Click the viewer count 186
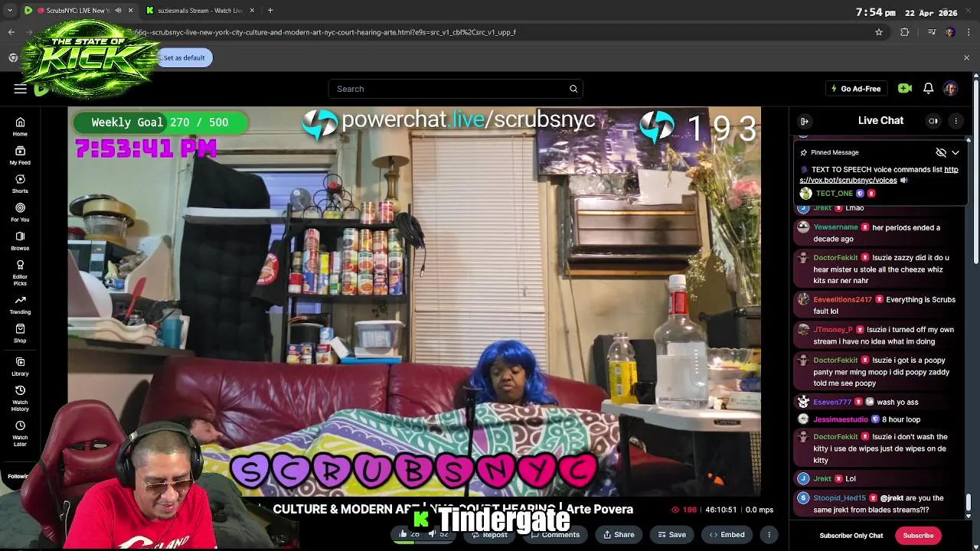The height and width of the screenshot is (551, 980). [684, 510]
